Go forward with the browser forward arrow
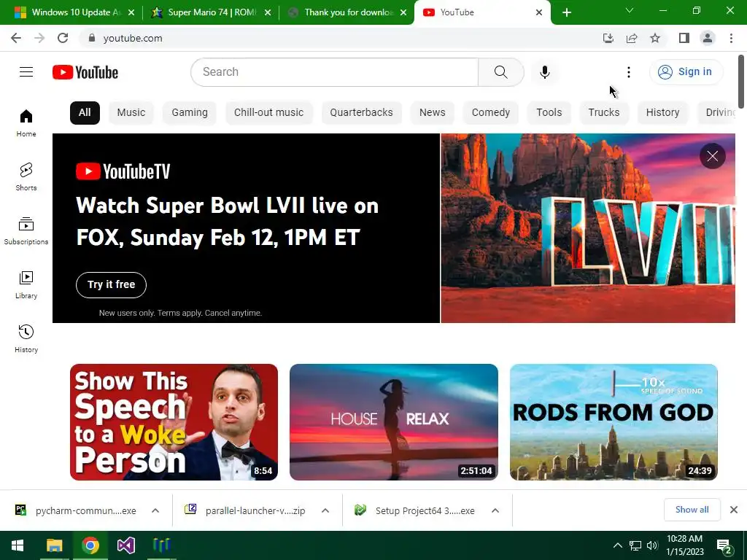747x560 pixels. 39,38
